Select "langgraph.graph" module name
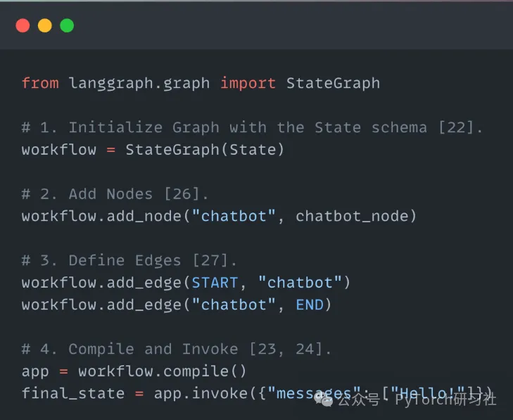This screenshot has width=513, height=420. pos(139,83)
